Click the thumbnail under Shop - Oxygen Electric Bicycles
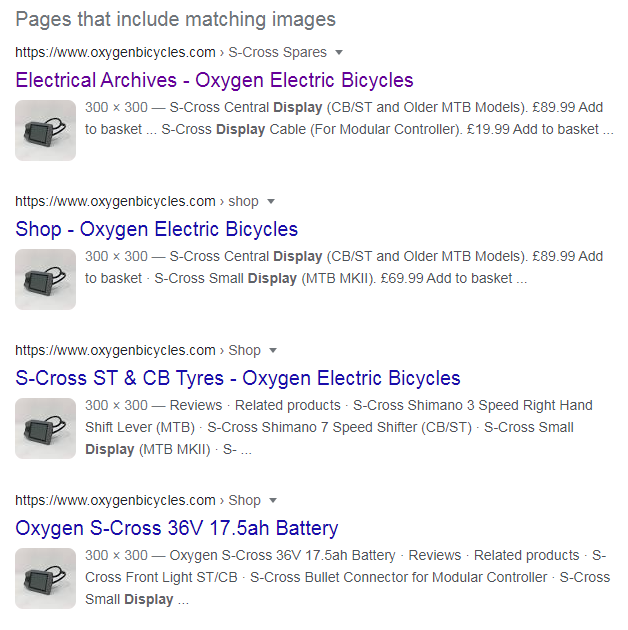The image size is (628, 630). click(x=45, y=279)
